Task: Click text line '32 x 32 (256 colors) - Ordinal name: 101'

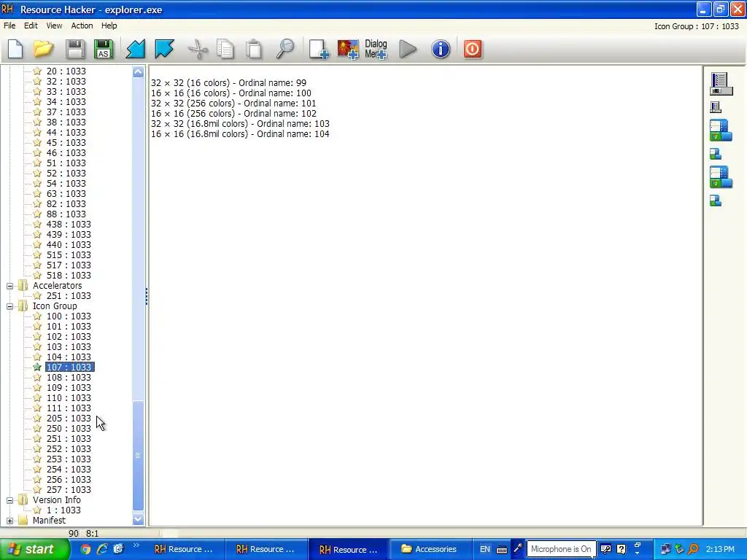Action: pyautogui.click(x=233, y=104)
